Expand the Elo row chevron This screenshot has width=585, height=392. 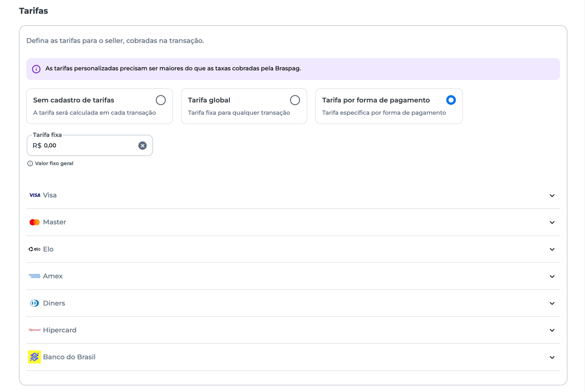coord(552,250)
